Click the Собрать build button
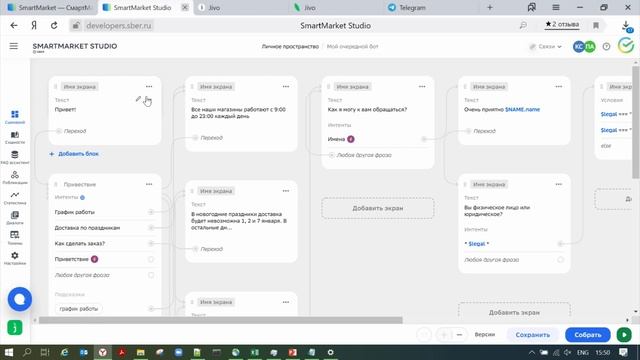Viewport: 640px width, 360px height. 588,335
